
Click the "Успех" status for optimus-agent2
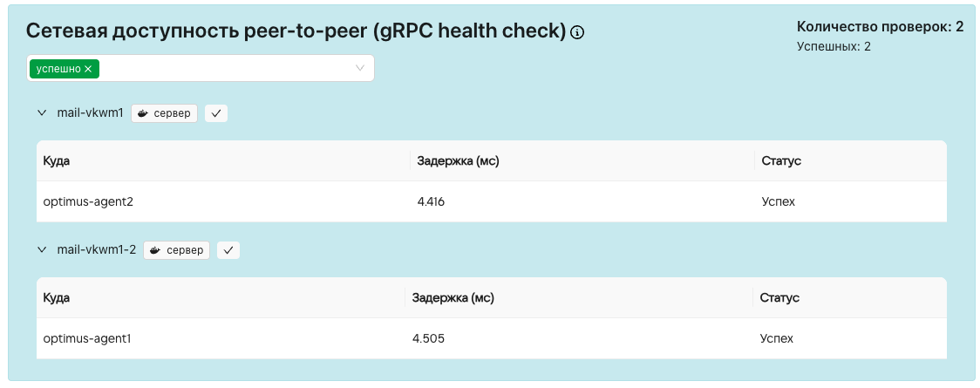(779, 201)
